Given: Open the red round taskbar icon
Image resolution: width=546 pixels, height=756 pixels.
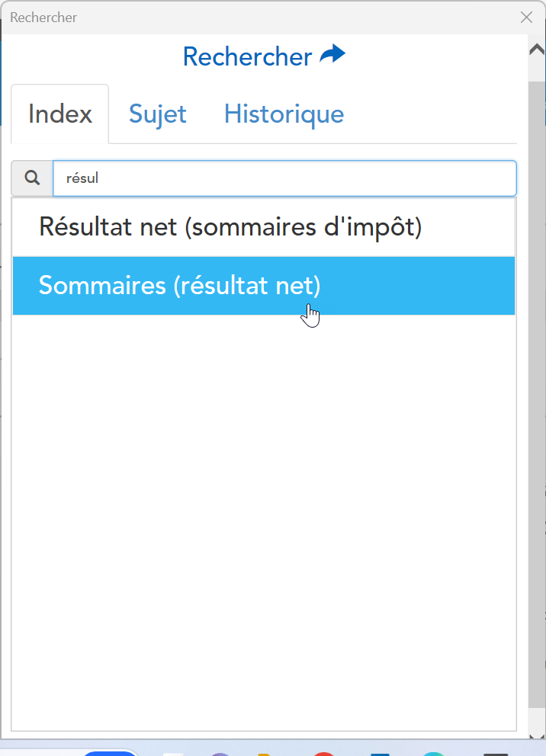Looking at the screenshot, I should pyautogui.click(x=324, y=753).
